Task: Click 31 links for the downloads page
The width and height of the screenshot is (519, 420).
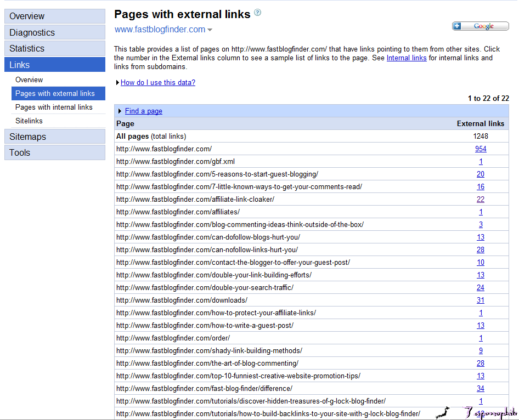Action: click(x=481, y=300)
